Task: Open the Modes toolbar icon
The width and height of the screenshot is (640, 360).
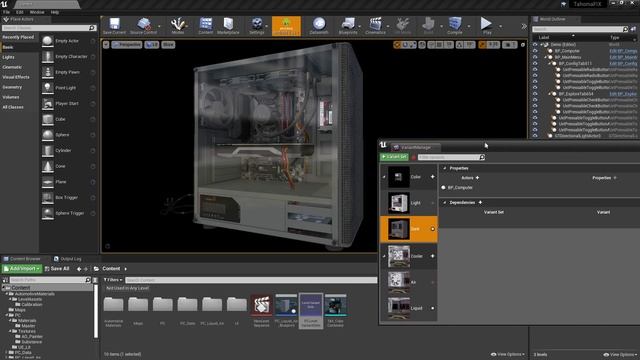Action: [x=178, y=26]
